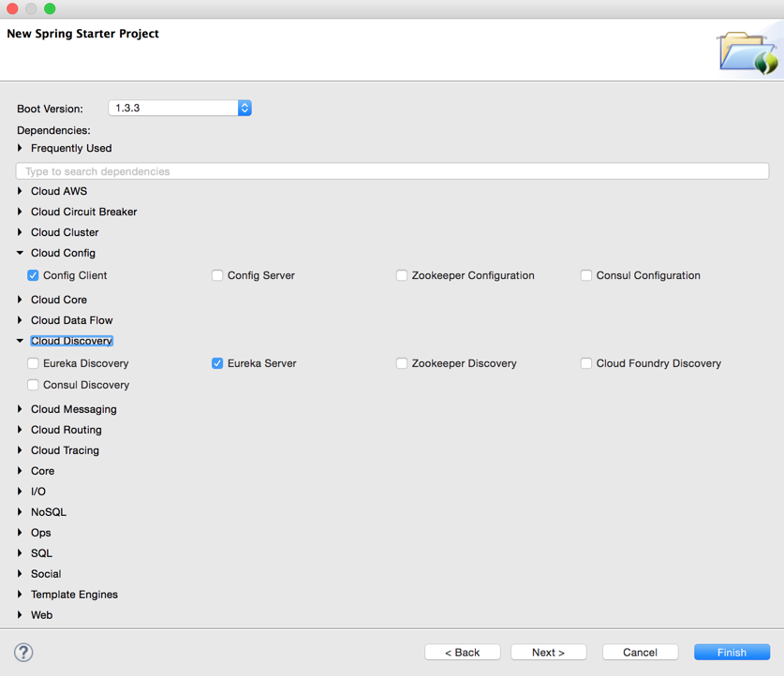The image size is (784, 676).
Task: Focus the dependency search field
Action: pos(392,171)
